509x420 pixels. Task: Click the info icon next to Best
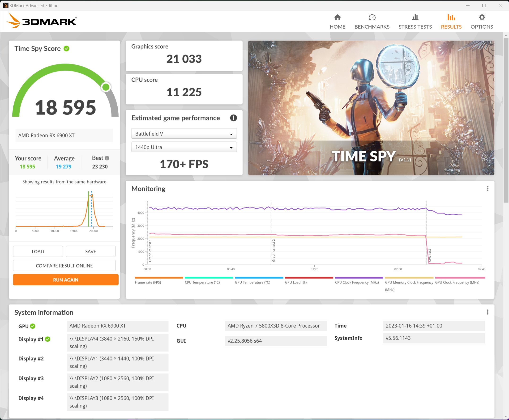(x=107, y=158)
